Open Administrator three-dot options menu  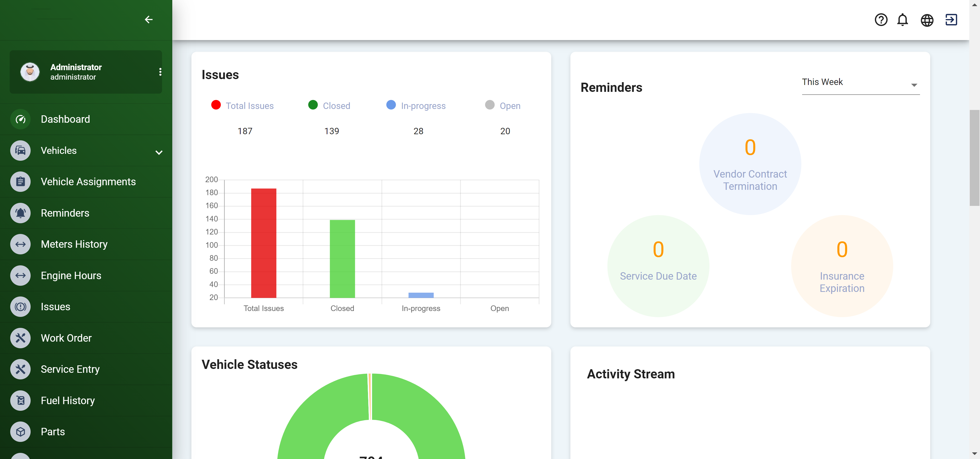pos(160,72)
